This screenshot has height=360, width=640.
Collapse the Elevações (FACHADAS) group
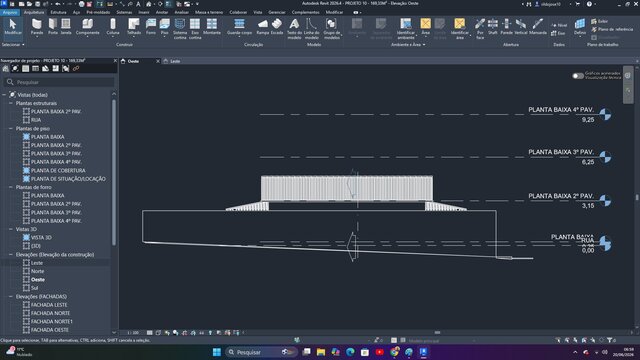coord(11,297)
